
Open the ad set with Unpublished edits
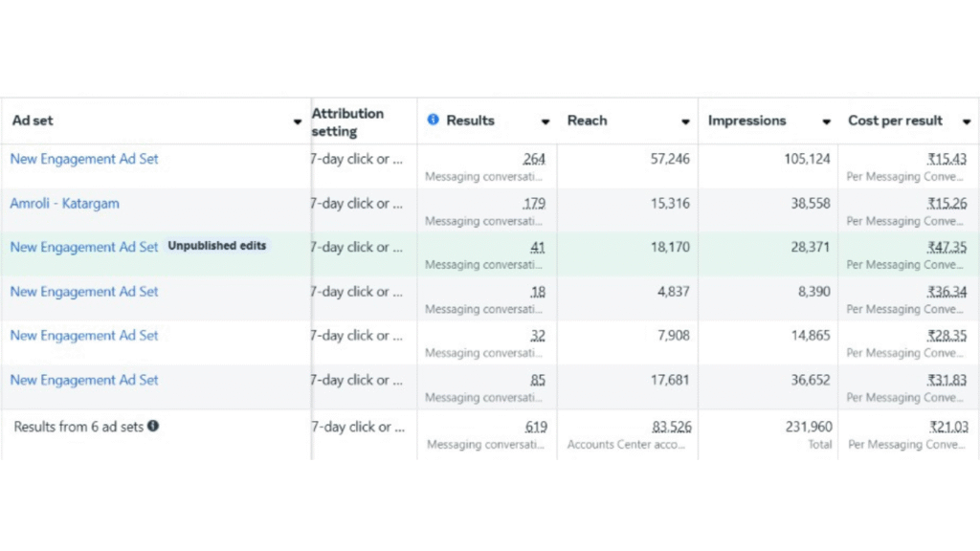pyautogui.click(x=84, y=248)
